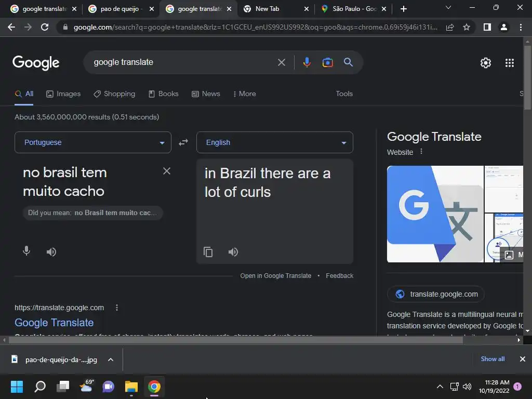
Task: Open the Portuguese source language dropdown
Action: (x=93, y=142)
